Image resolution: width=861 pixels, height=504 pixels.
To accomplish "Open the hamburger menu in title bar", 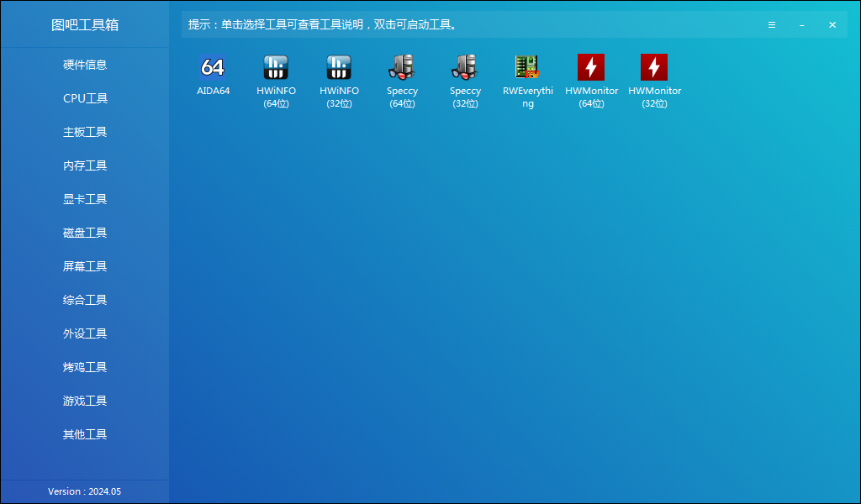I will pos(772,24).
